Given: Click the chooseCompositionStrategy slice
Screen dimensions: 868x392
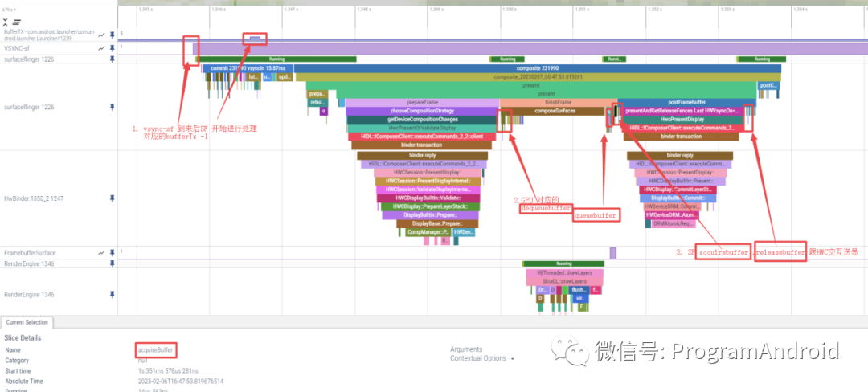Looking at the screenshot, I should pyautogui.click(x=423, y=111).
